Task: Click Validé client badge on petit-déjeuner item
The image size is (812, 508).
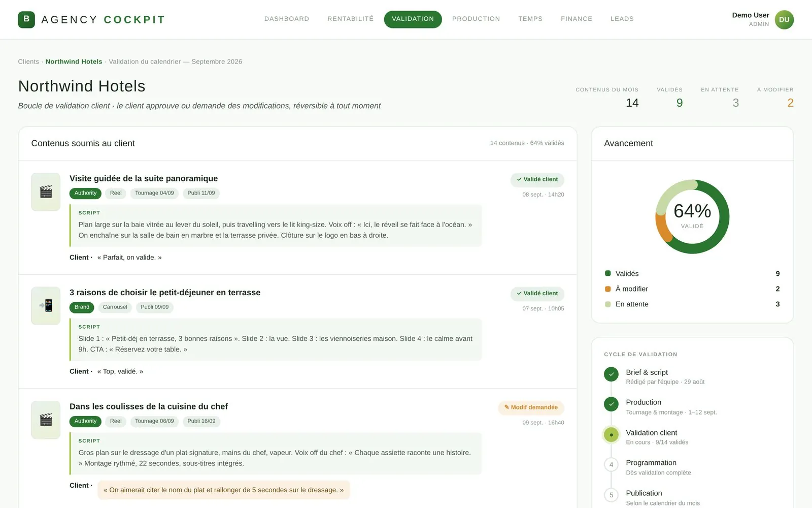Action: (x=537, y=294)
